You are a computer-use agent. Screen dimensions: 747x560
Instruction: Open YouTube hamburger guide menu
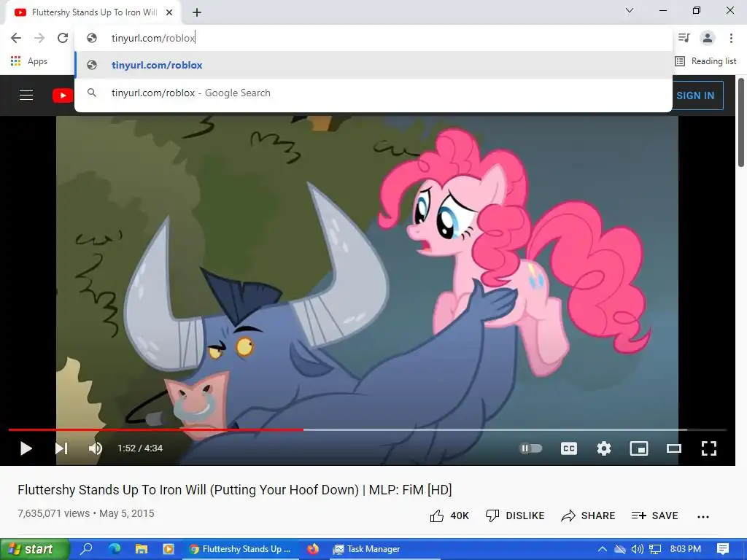[x=26, y=96]
